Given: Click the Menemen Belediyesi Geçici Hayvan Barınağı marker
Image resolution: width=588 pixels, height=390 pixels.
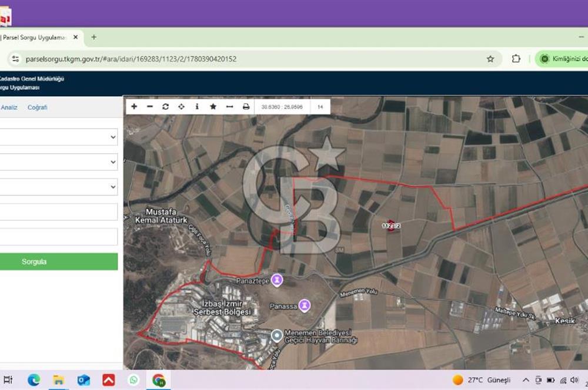Looking at the screenshot, I should (277, 336).
